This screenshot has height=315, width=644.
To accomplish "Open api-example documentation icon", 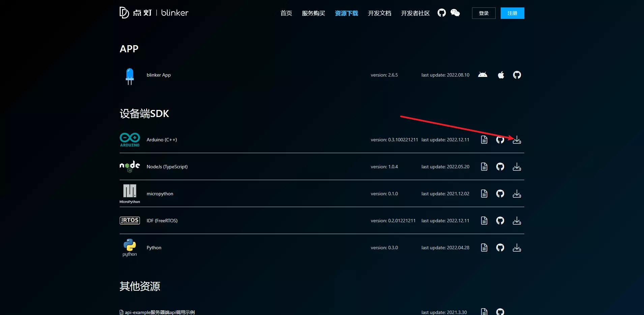I will (484, 312).
